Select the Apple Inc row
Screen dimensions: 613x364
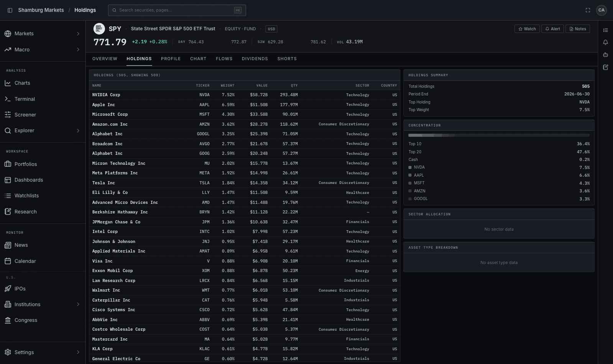point(244,105)
